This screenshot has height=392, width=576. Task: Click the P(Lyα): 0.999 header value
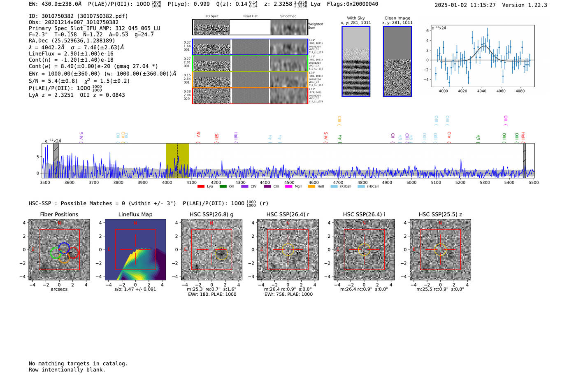tap(188, 4)
